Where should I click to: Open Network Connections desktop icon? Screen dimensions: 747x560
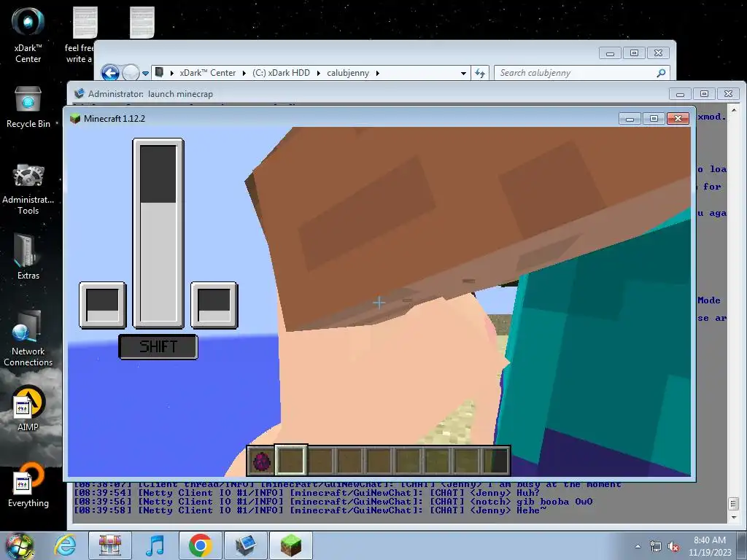[28, 338]
